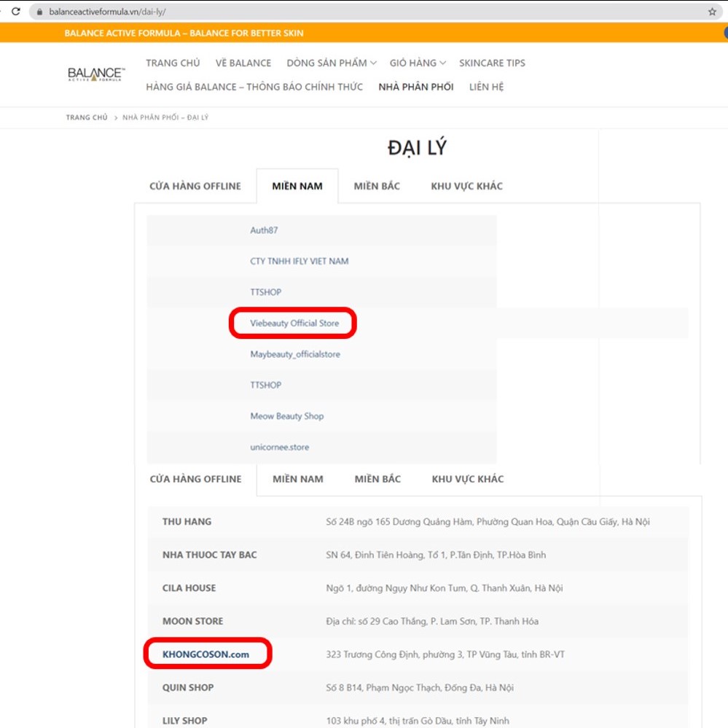Viewport: 728px width, 728px height.
Task: Reload the page with the refresh icon
Action: [x=16, y=11]
